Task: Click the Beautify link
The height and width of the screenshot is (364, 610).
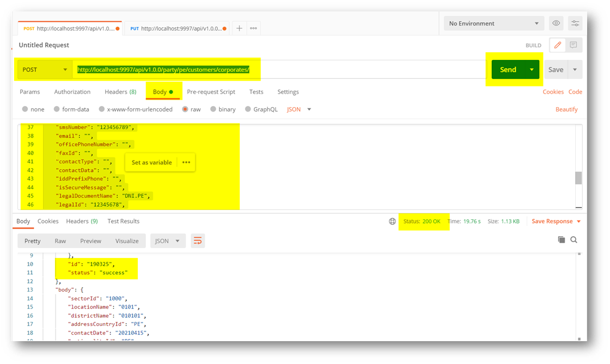Action: click(566, 109)
